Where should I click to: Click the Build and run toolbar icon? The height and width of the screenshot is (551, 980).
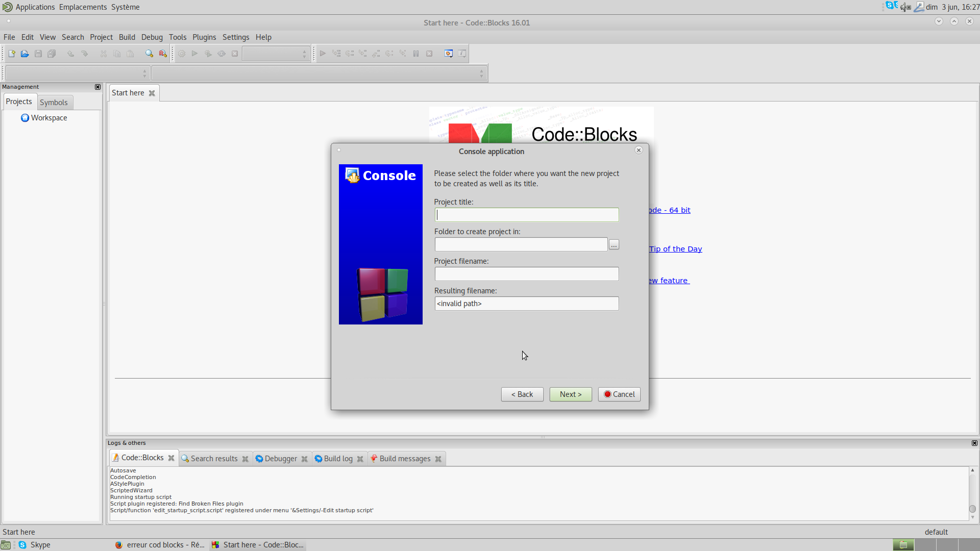(208, 54)
